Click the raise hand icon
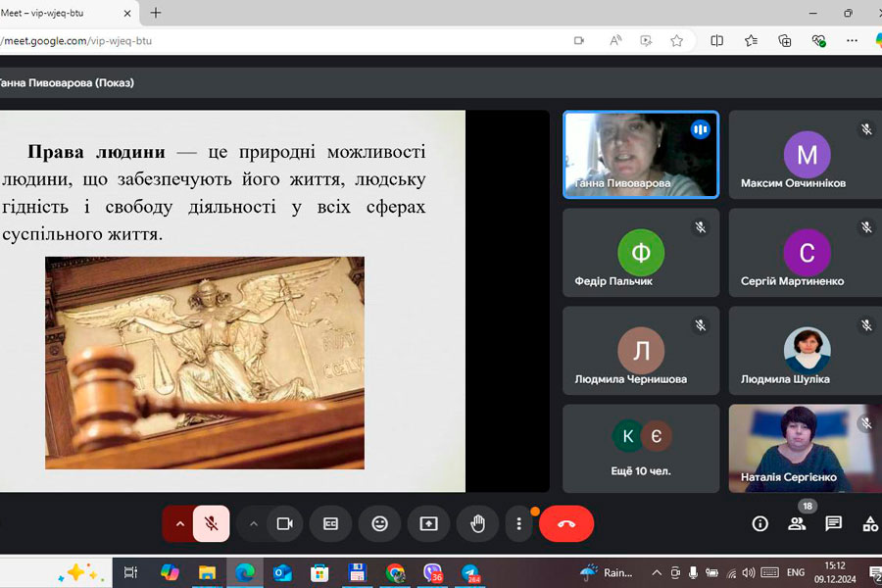882x588 pixels. tap(477, 524)
